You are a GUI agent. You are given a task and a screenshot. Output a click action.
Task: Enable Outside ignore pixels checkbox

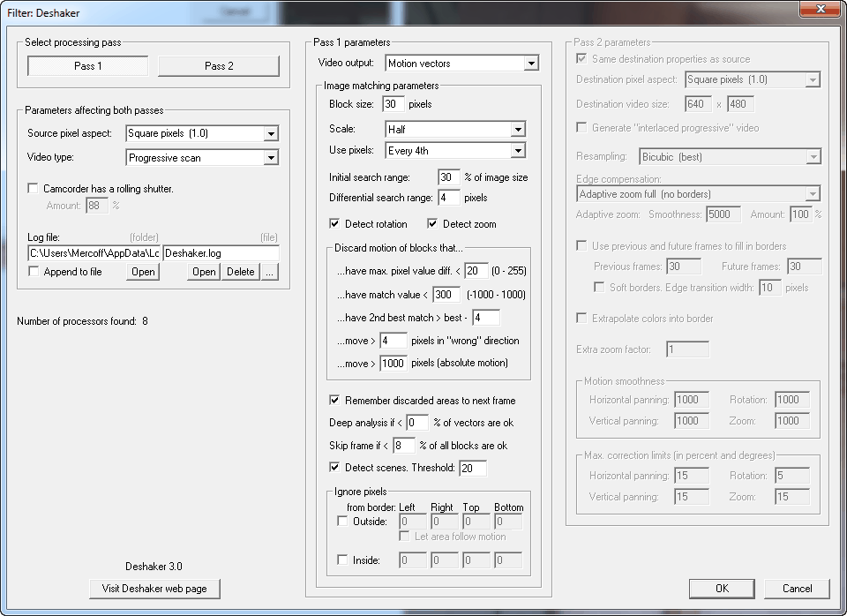(x=342, y=521)
